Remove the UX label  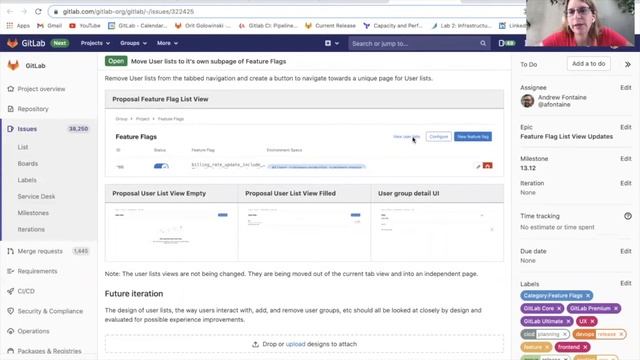592,322
